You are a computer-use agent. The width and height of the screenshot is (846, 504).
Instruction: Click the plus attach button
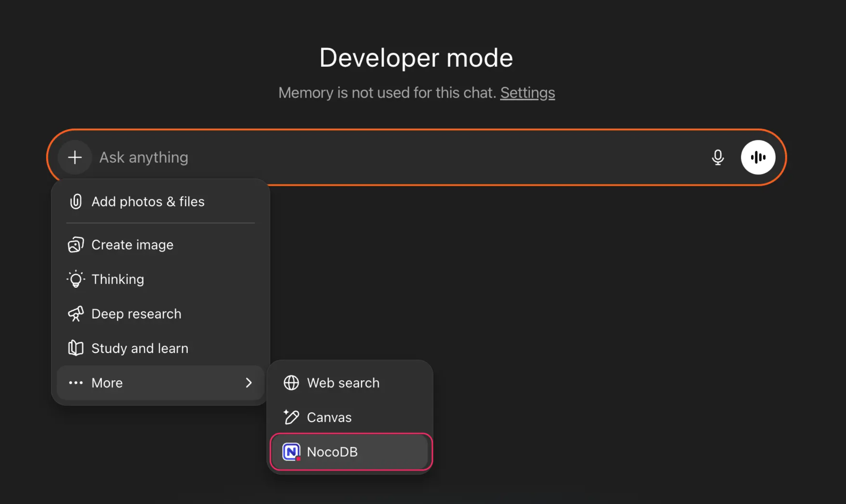[75, 157]
